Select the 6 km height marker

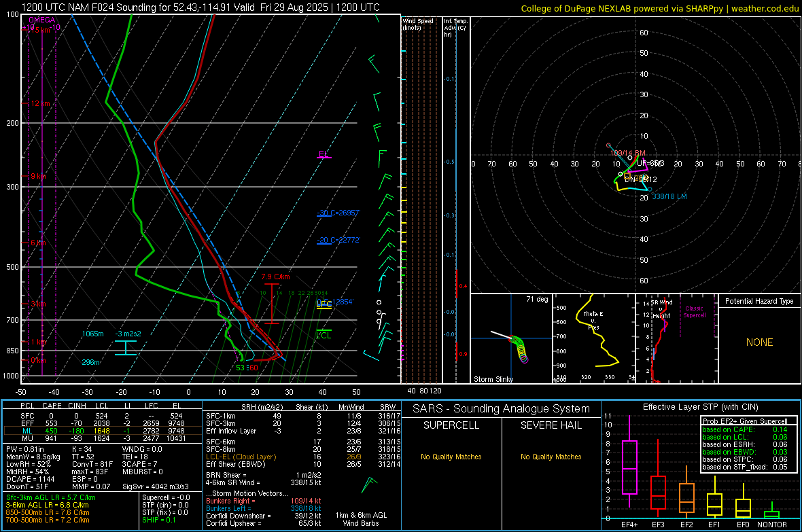click(x=38, y=243)
